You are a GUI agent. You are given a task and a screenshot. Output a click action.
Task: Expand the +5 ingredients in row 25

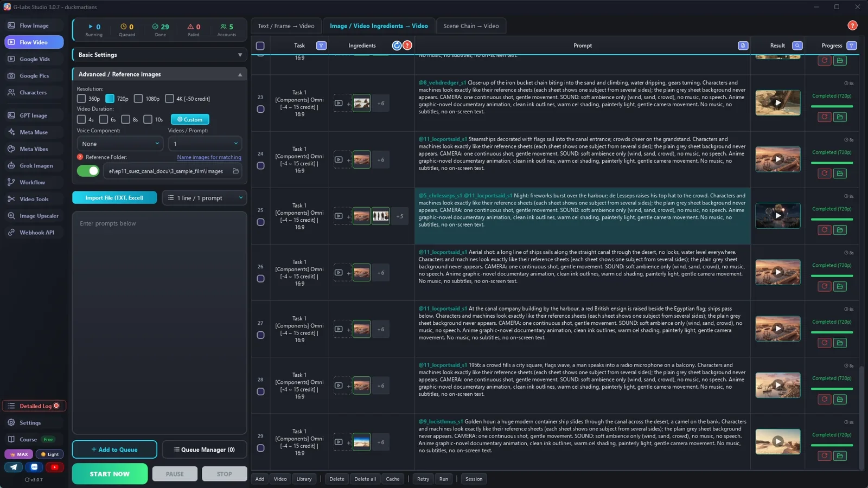399,216
